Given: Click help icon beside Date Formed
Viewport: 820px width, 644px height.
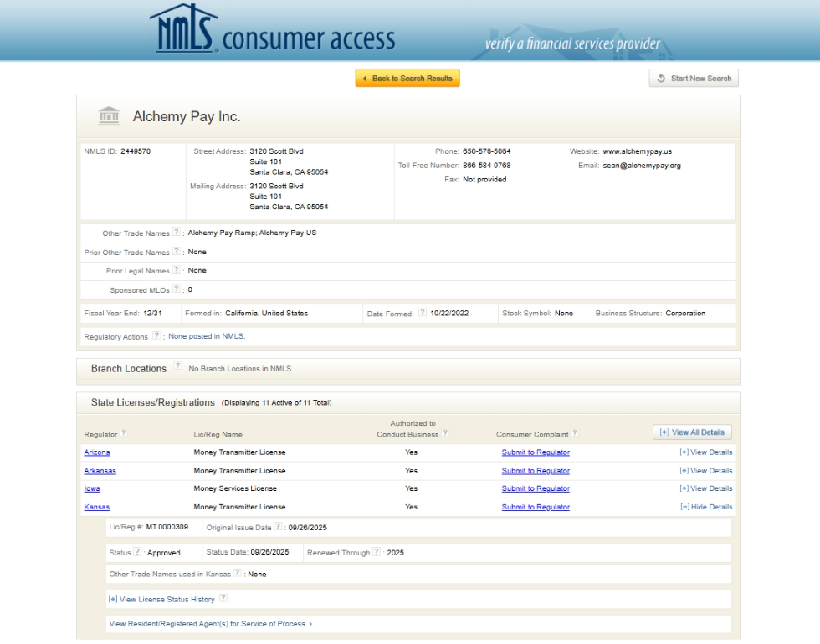Looking at the screenshot, I should pyautogui.click(x=423, y=314).
